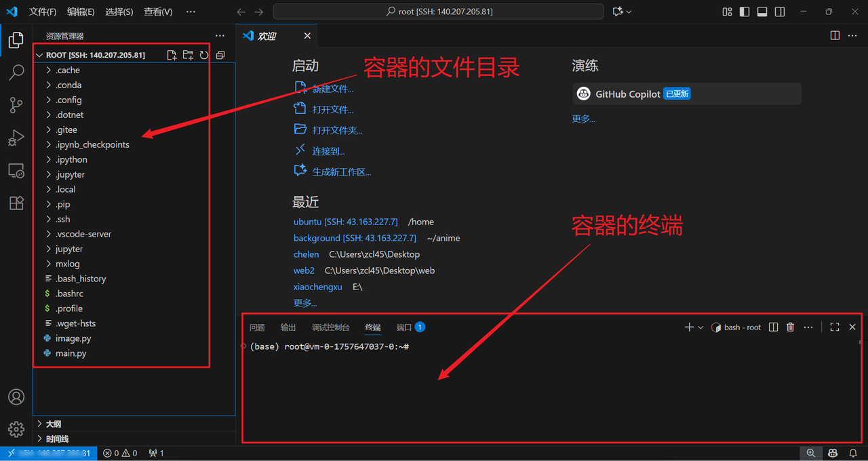
Task: Open the Manage gear icon
Action: [x=16, y=429]
